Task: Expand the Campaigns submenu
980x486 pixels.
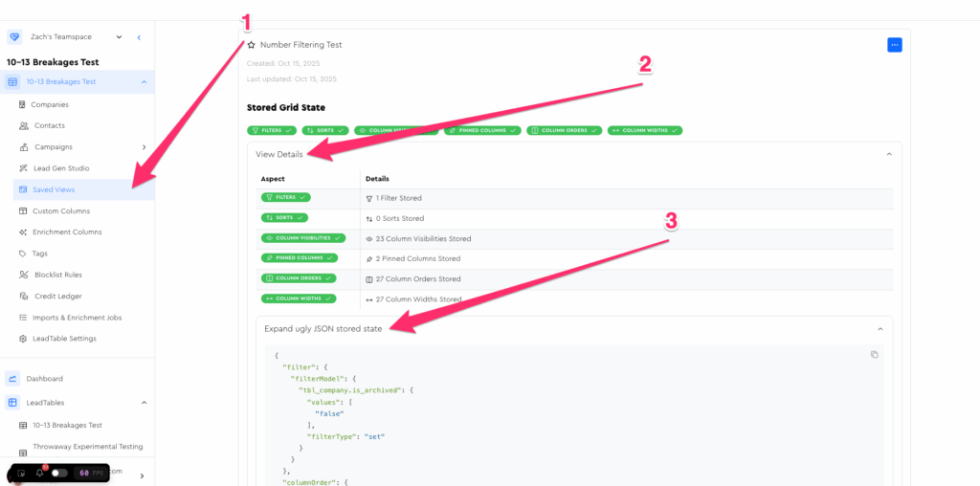Action: (144, 147)
